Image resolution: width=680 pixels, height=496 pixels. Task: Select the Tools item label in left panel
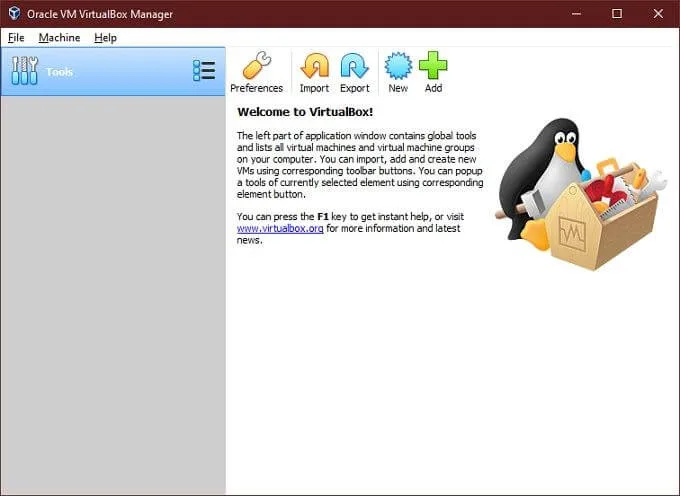59,72
